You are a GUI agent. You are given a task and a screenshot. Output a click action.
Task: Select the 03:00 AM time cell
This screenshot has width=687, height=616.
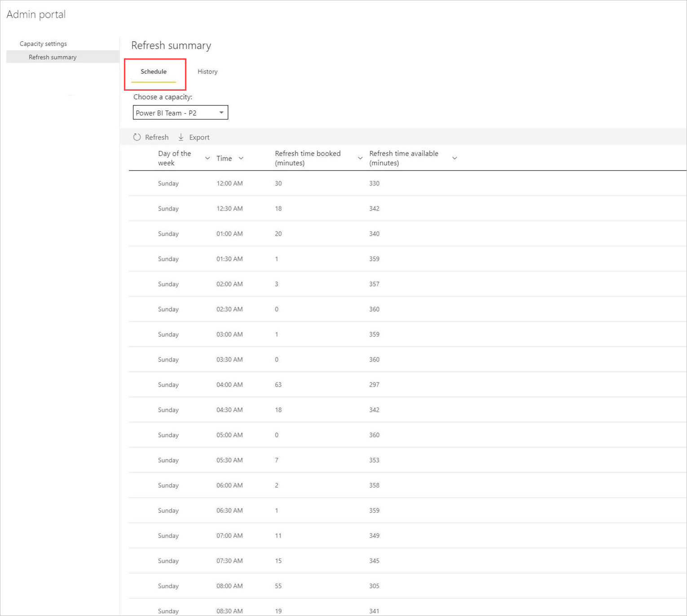(x=229, y=334)
